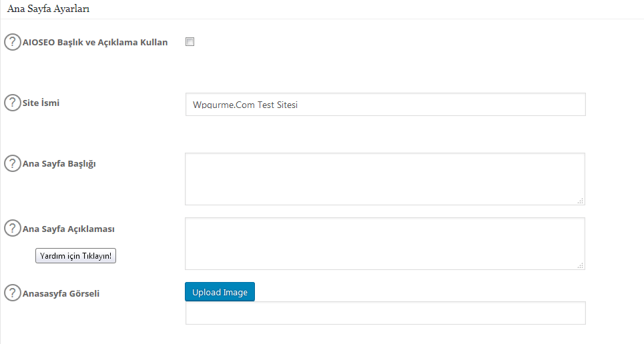
Task: Focus the Site İsmi text field
Action: [x=385, y=104]
